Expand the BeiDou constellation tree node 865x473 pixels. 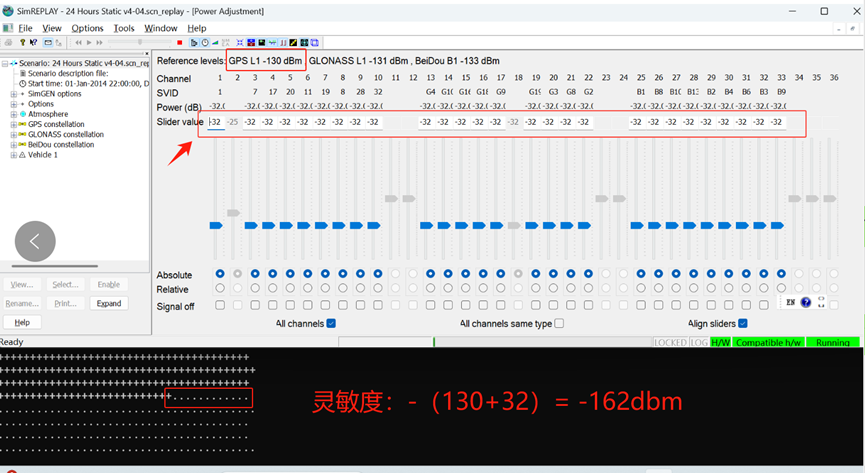pos(12,144)
